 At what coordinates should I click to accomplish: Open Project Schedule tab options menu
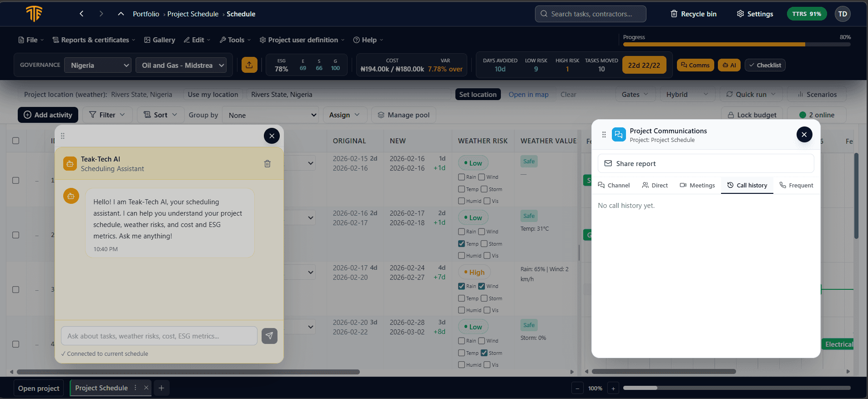point(135,388)
